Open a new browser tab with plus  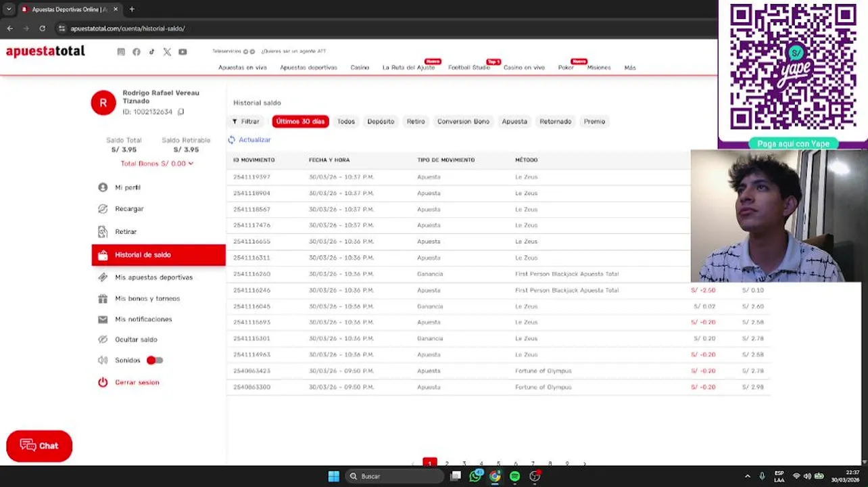pyautogui.click(x=132, y=9)
